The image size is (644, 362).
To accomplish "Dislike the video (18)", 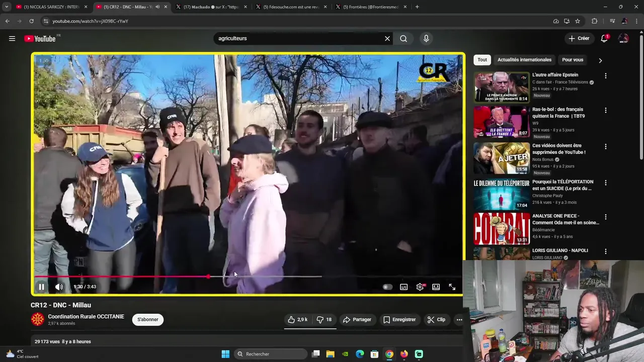I will 324,320.
